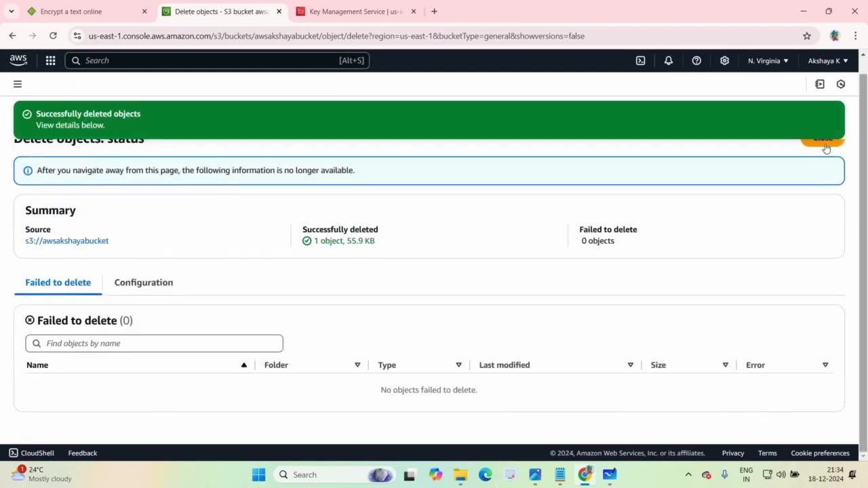Close the Key Management Service tab

414,12
